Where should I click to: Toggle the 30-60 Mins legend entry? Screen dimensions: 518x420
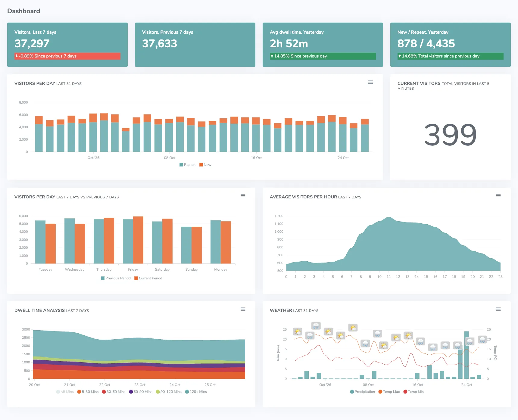(x=114, y=392)
